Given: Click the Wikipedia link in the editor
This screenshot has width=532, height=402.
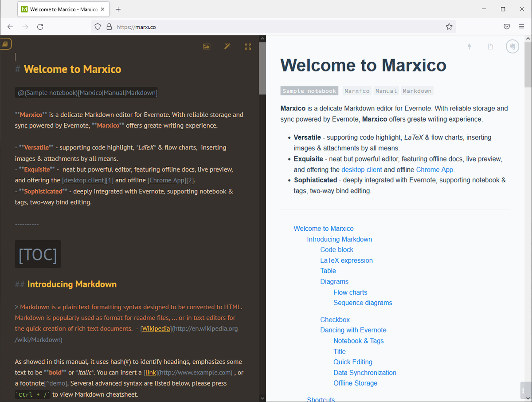Looking at the screenshot, I should (x=156, y=329).
